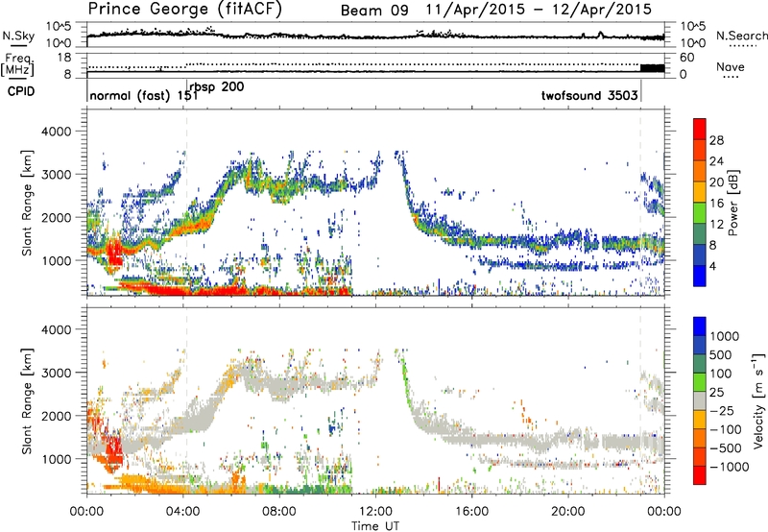Screen dimensions: 768x532
Task: Click the "-1000" value on the velocity colorbar
Action: click(x=729, y=467)
